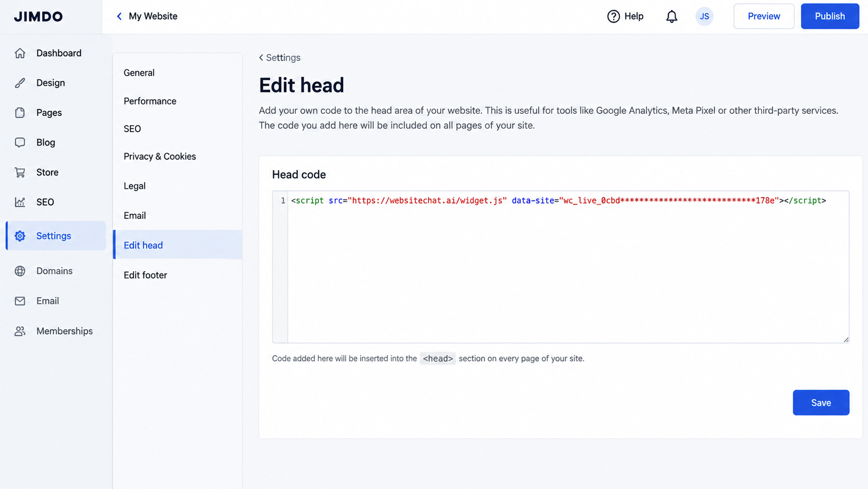Click the Help text link

(634, 16)
